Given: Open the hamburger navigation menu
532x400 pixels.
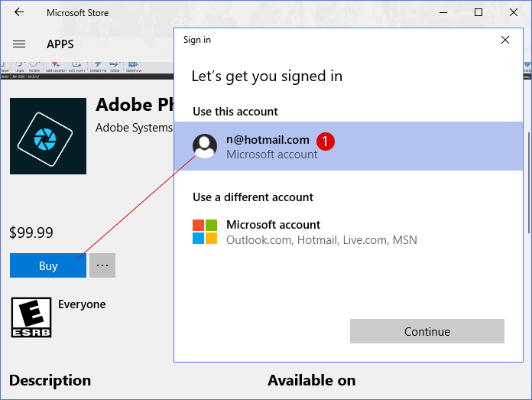Looking at the screenshot, I should [x=20, y=44].
